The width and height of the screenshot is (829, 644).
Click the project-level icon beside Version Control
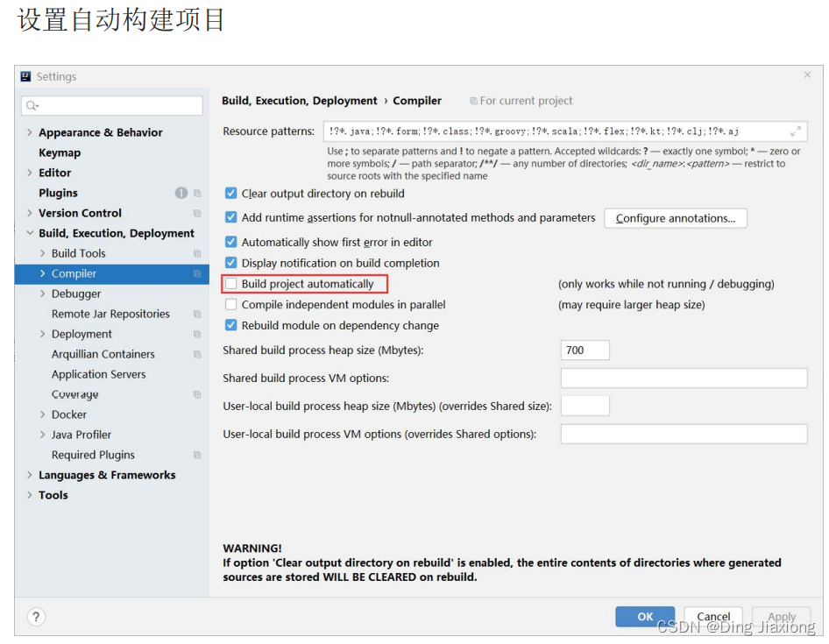pos(197,213)
